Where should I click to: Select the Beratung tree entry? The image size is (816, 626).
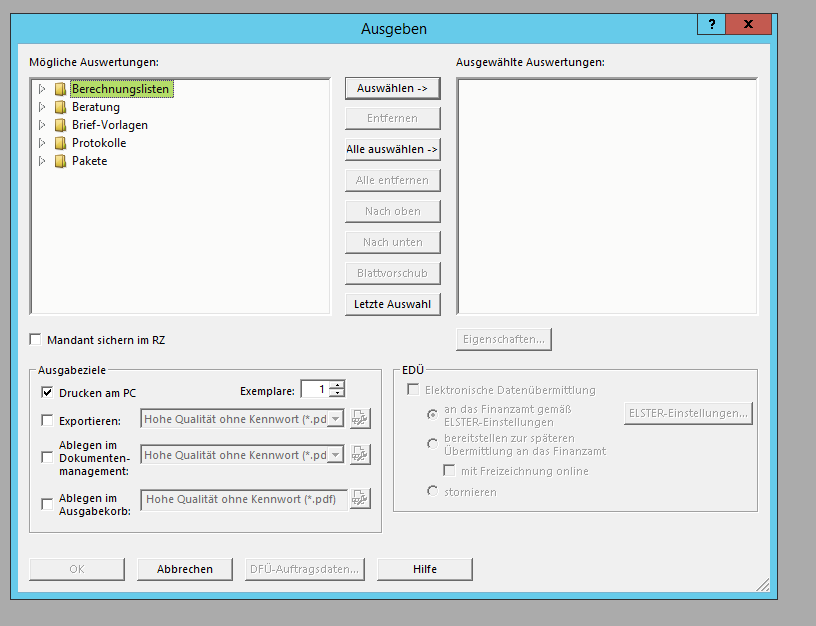[96, 107]
